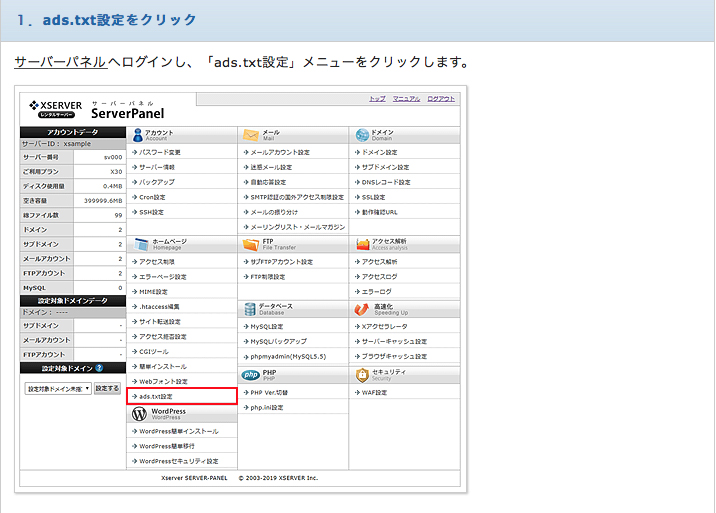Click the Homepage (ホームページ) section icon
Screen dimensions: 716x513
(141, 244)
